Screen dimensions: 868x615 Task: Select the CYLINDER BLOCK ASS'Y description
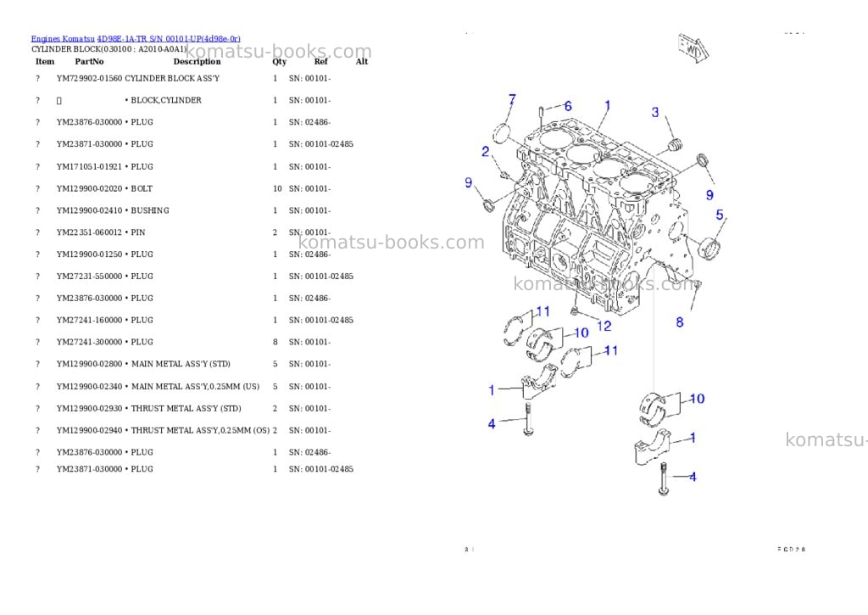[172, 79]
